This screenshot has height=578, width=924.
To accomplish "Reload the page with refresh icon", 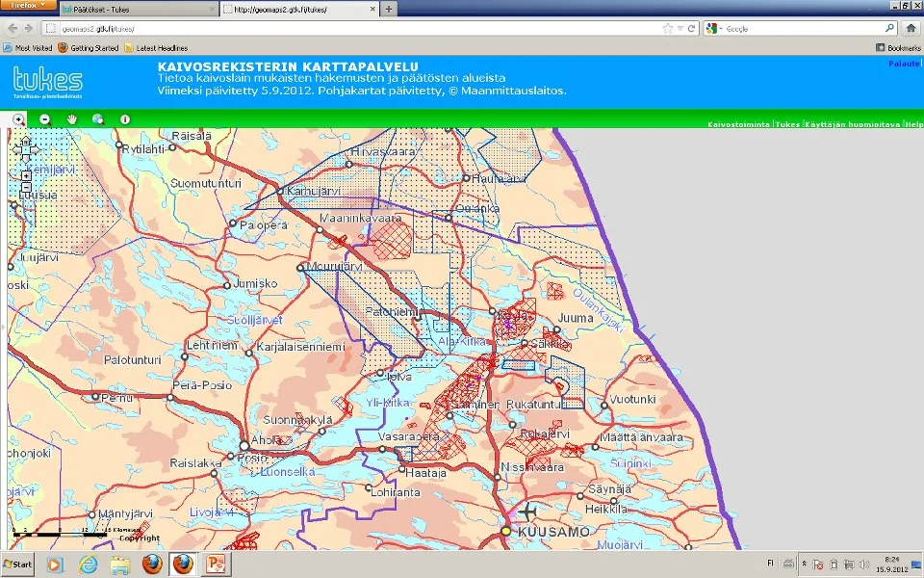I will [x=691, y=29].
